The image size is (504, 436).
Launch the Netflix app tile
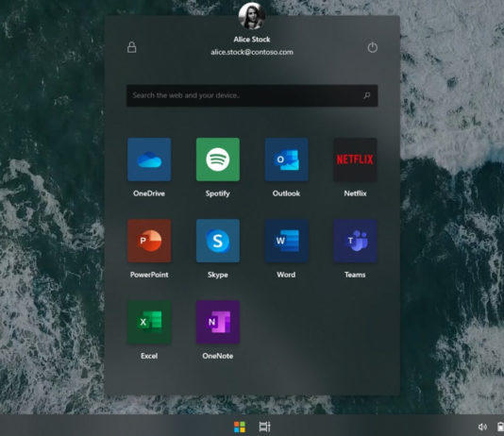click(355, 159)
